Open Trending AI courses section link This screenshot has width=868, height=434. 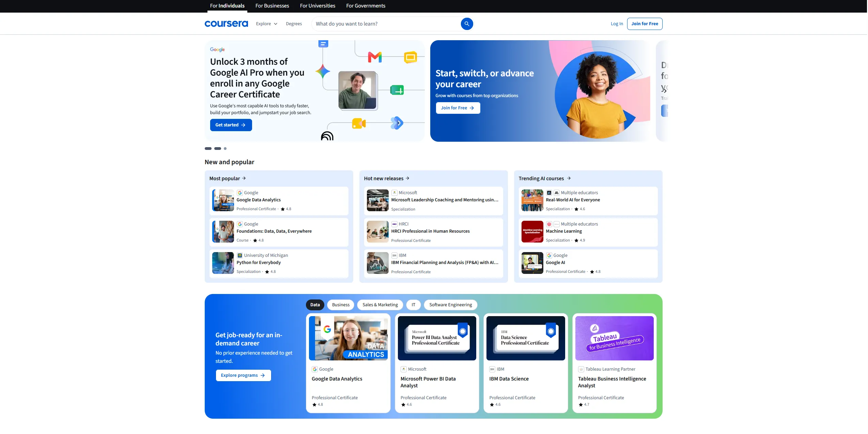tap(545, 179)
